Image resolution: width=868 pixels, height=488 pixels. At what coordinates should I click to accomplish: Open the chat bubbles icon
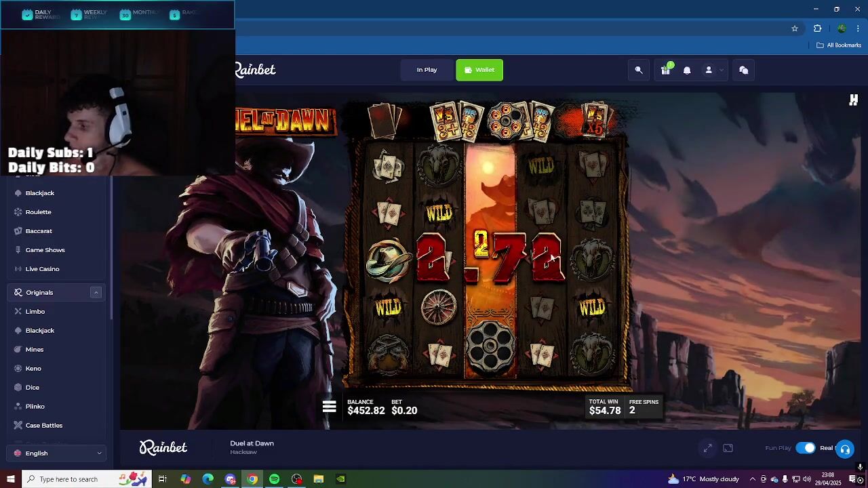click(744, 70)
